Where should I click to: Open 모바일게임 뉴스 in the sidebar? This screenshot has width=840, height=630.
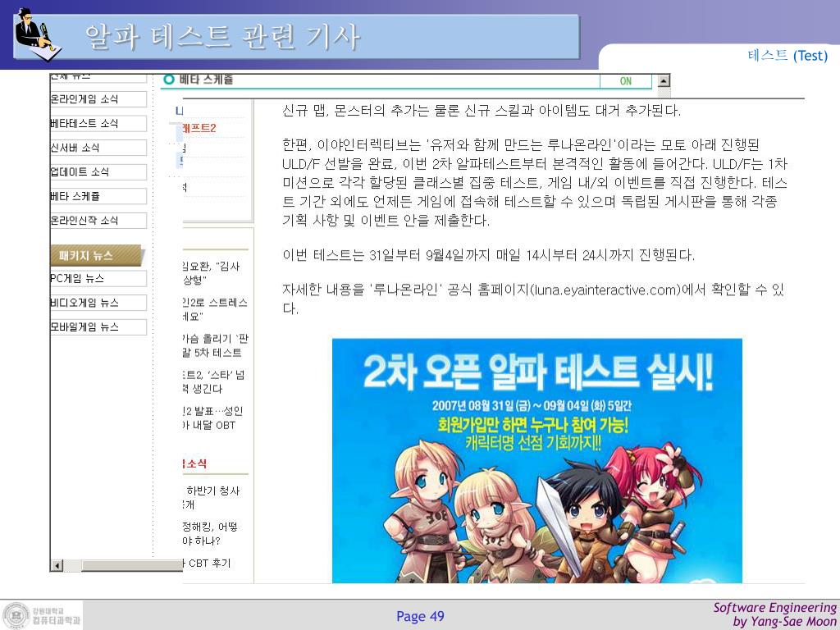pyautogui.click(x=98, y=326)
